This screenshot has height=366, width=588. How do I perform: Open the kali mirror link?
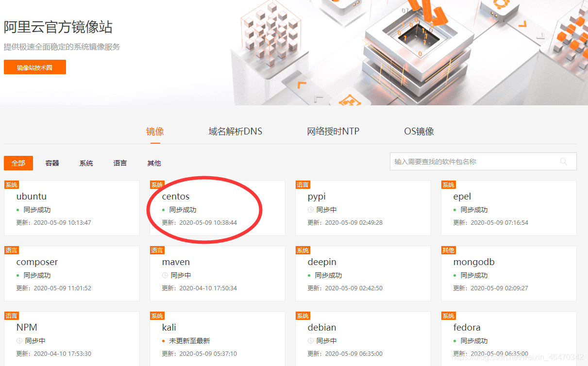(x=169, y=327)
